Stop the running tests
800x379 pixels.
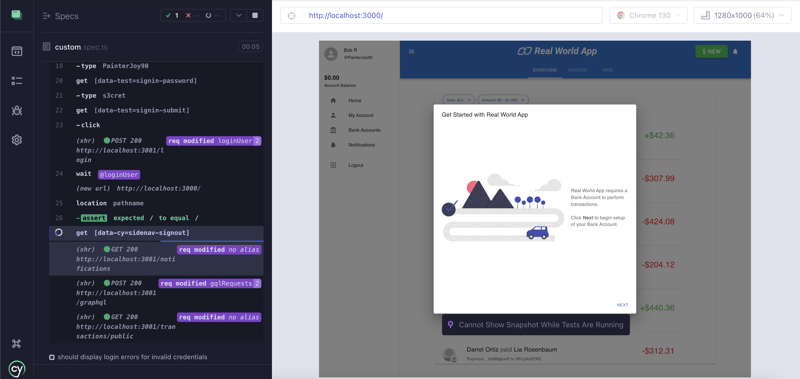(x=255, y=15)
